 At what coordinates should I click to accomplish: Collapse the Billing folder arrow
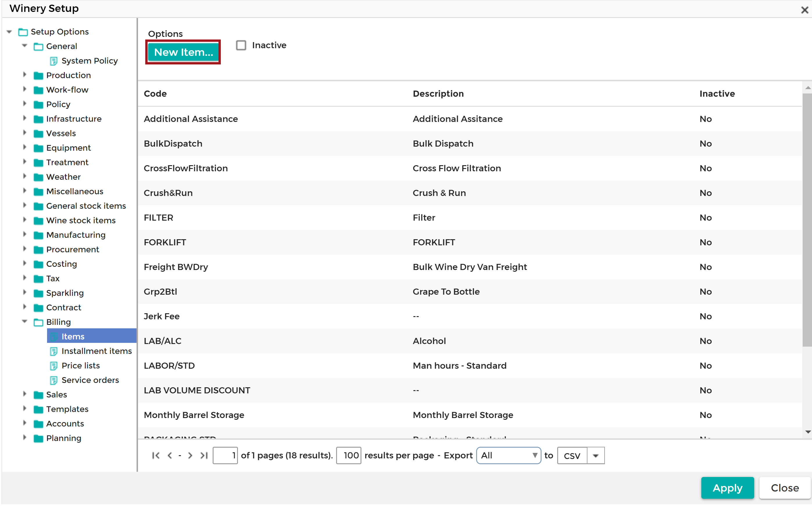(24, 322)
